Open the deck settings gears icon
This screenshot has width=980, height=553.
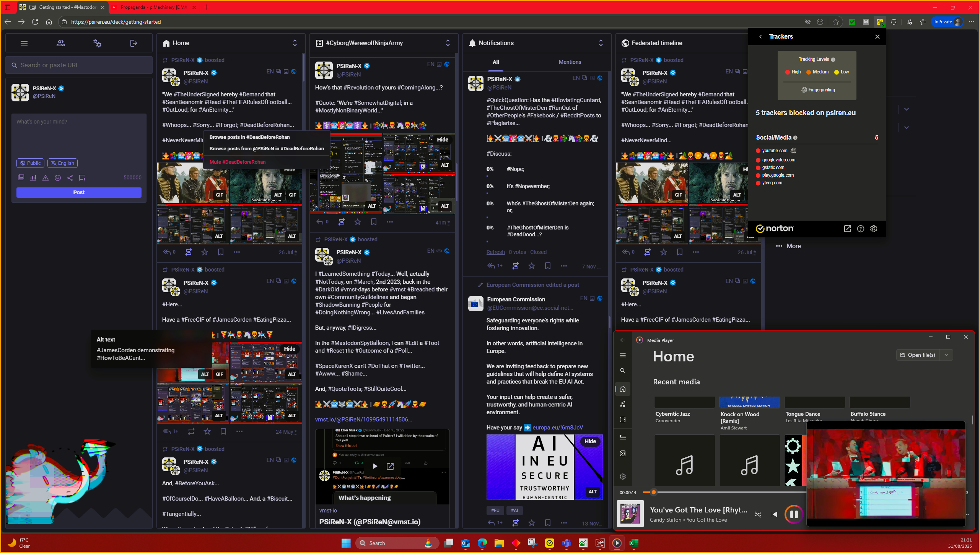pos(97,43)
